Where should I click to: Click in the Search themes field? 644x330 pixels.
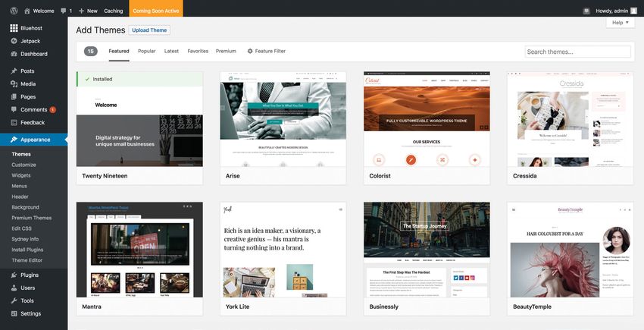click(578, 52)
